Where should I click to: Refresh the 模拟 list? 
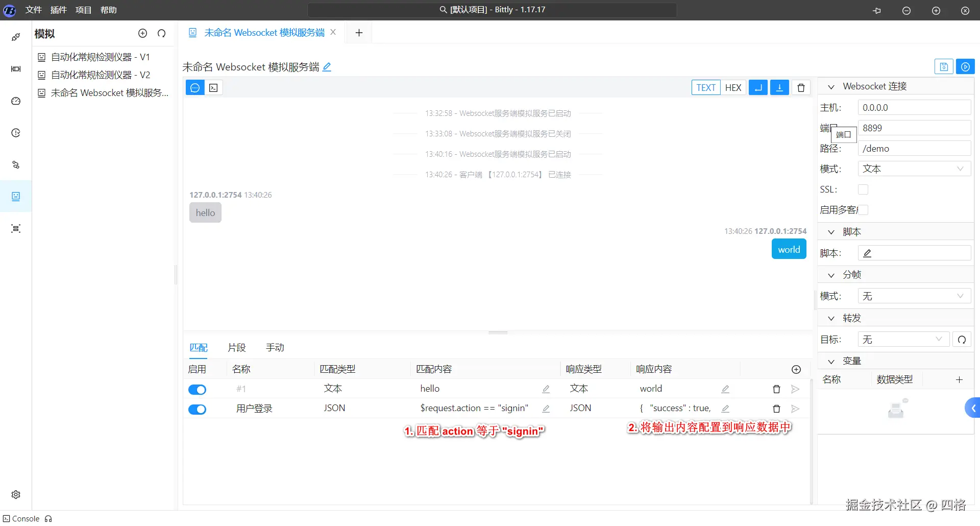(x=162, y=33)
